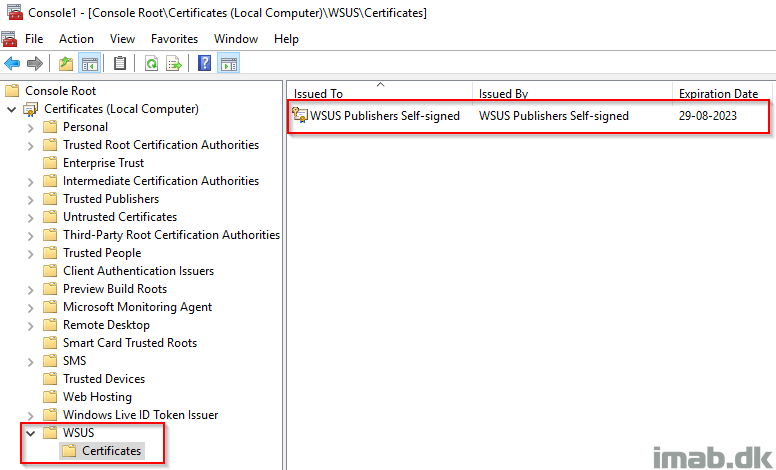Open the Favorites menu
This screenshot has height=470, width=776.
coord(174,39)
